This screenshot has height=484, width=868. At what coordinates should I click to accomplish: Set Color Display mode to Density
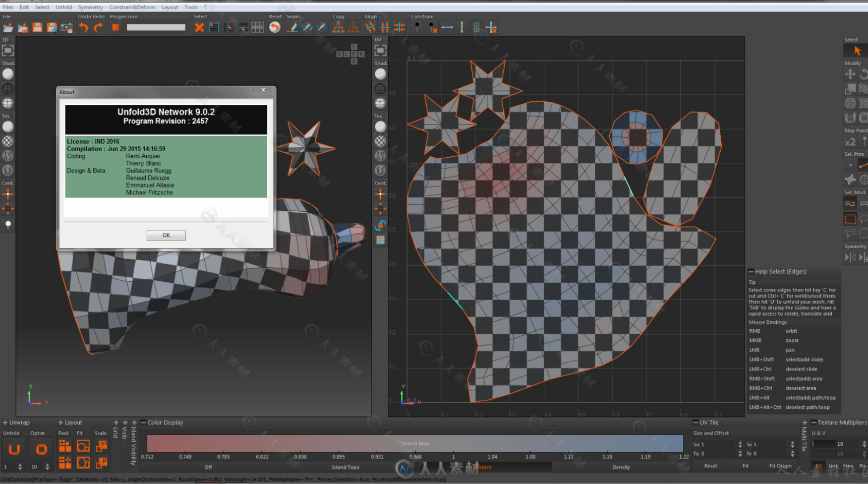pyautogui.click(x=621, y=467)
